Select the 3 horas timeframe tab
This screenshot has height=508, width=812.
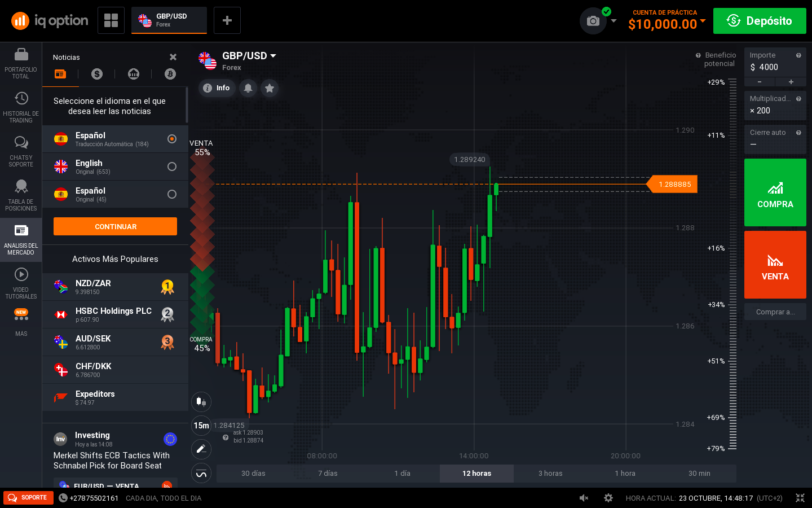(550, 474)
